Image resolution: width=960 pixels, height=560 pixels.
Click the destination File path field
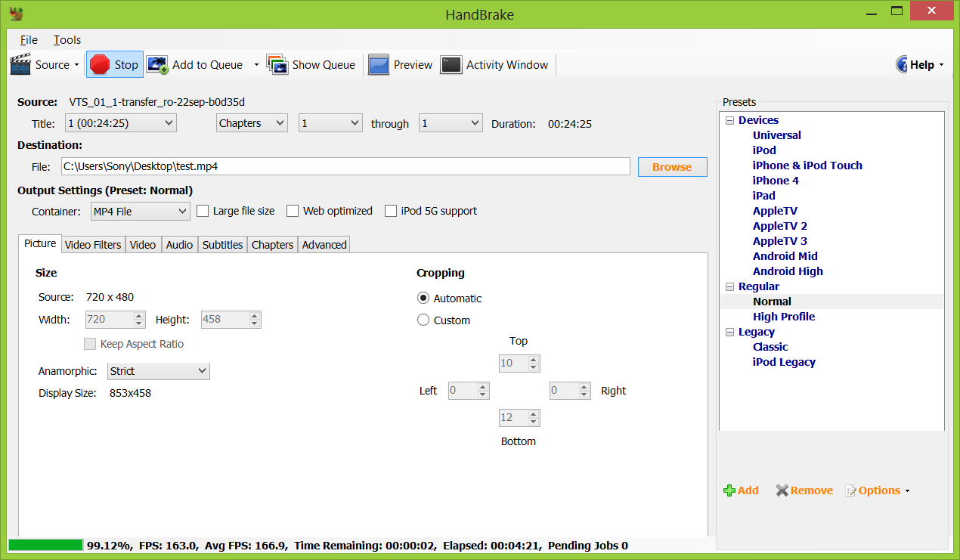345,166
